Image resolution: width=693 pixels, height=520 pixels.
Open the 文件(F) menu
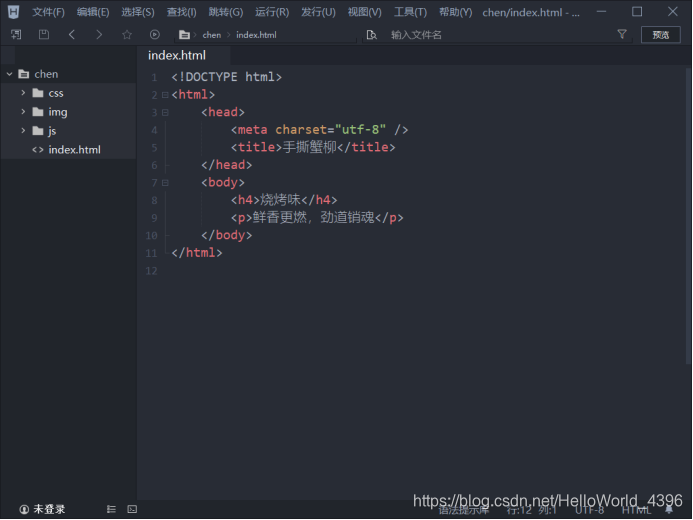(x=48, y=12)
